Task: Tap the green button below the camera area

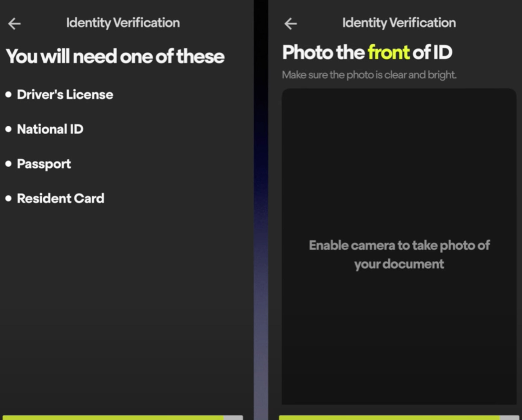Action: click(x=390, y=418)
